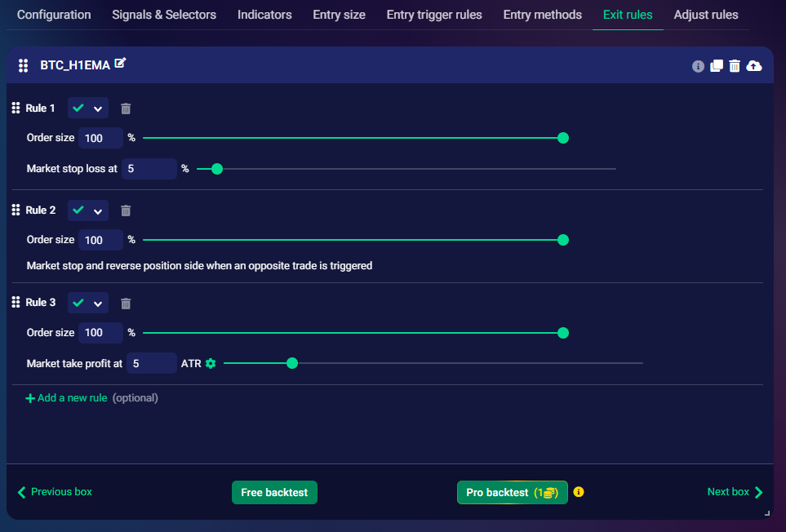Focus Rule 3 Order size input field

click(x=100, y=333)
